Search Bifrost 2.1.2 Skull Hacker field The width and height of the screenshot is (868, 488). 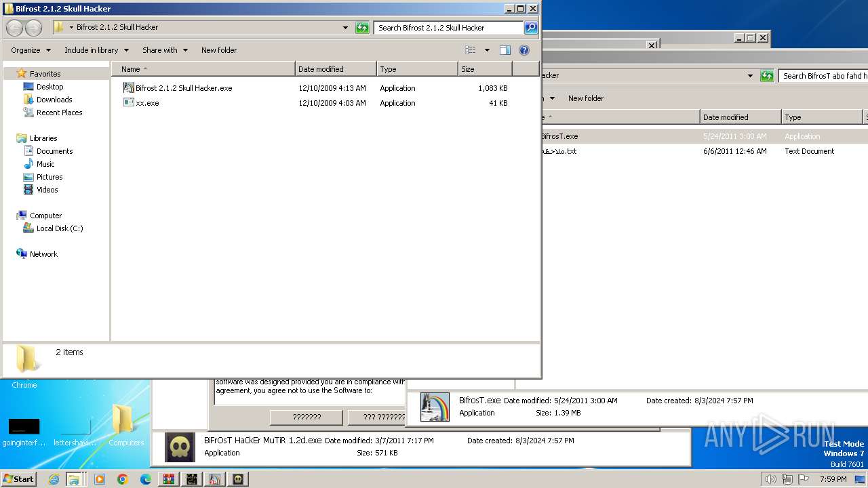[448, 28]
